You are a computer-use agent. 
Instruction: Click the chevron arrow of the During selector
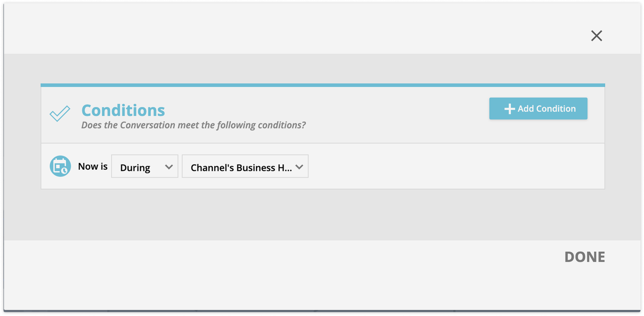click(x=169, y=167)
